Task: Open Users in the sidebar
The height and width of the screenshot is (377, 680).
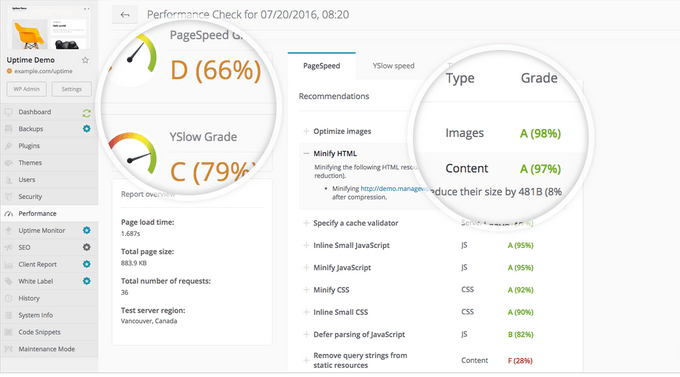Action: 49,180
